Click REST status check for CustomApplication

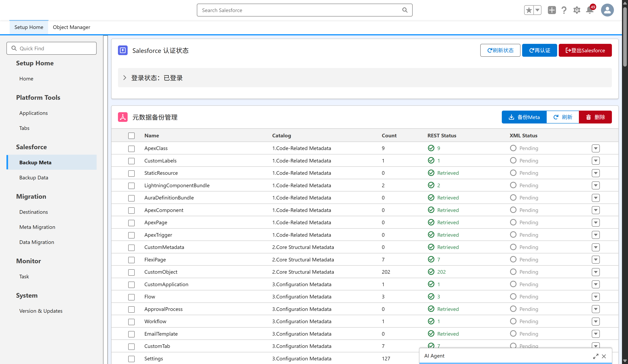pyautogui.click(x=431, y=284)
